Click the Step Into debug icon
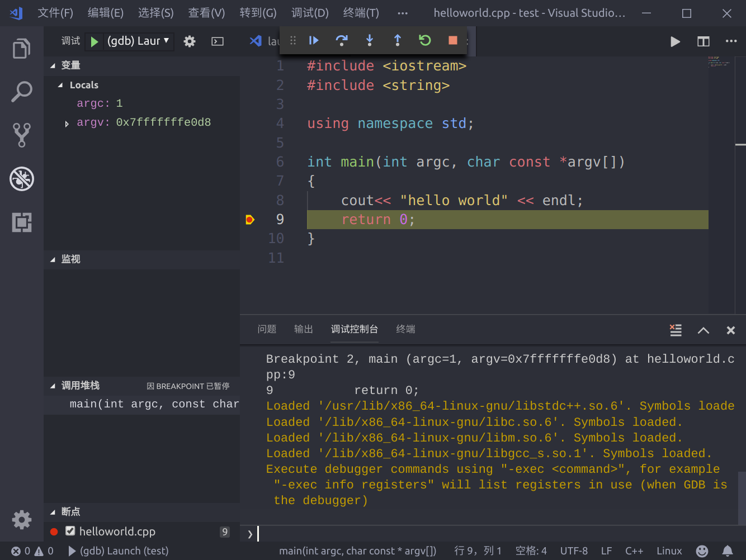746x560 pixels. [x=370, y=40]
